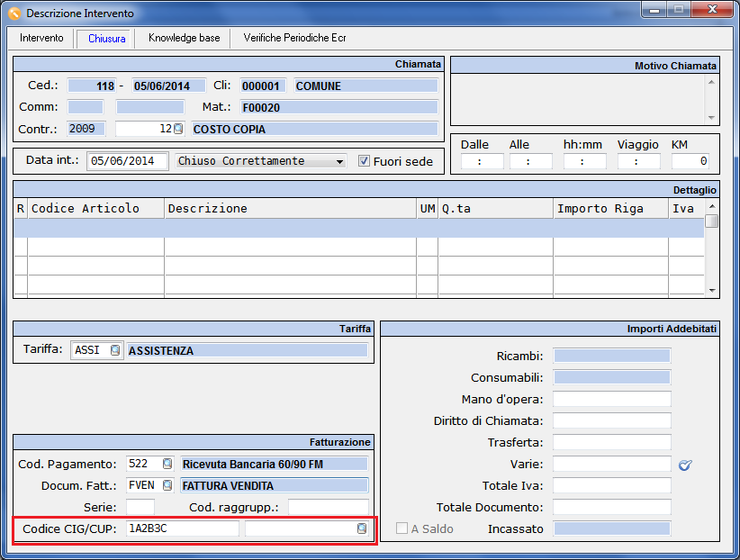This screenshot has height=560, width=740.
Task: Open the Knowledge base tab
Action: tap(184, 38)
